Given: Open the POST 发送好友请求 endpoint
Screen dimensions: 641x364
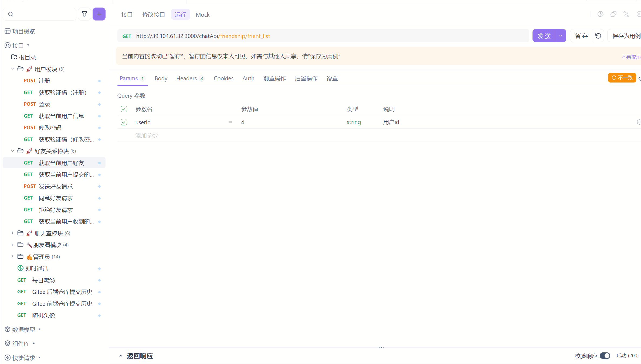Looking at the screenshot, I should [x=54, y=186].
